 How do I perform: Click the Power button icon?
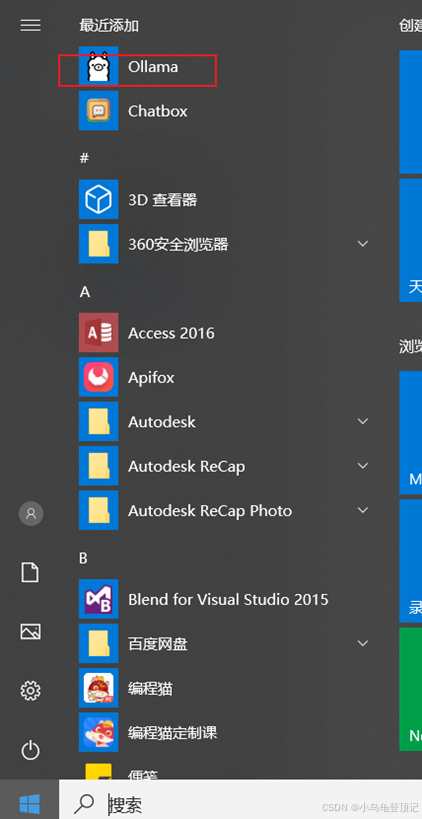30,751
